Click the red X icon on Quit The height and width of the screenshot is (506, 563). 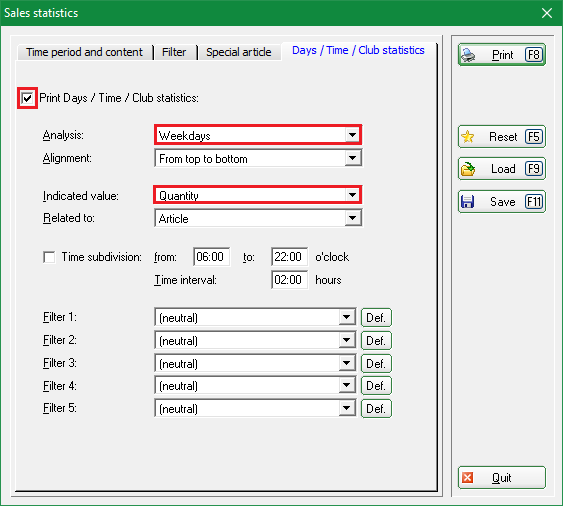tap(467, 478)
